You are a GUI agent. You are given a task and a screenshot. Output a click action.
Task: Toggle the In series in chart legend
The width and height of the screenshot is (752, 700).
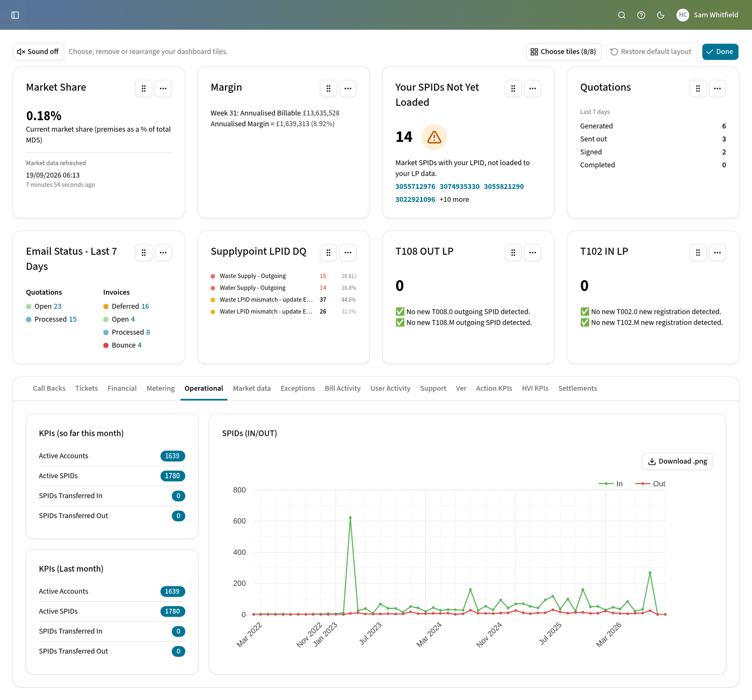pyautogui.click(x=611, y=484)
